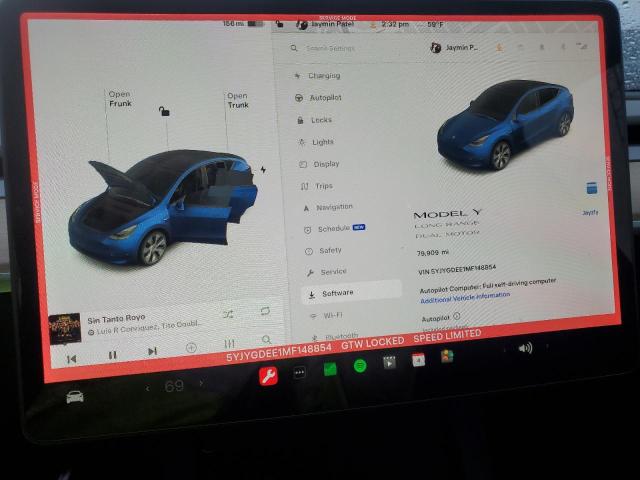The height and width of the screenshot is (480, 640).
Task: Open the green app icon in dock
Action: coord(330,369)
